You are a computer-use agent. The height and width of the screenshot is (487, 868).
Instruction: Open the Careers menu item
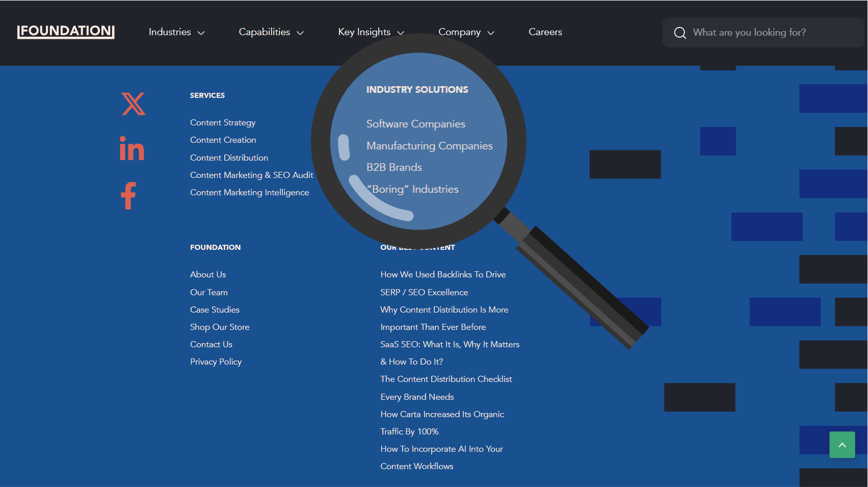(x=545, y=32)
